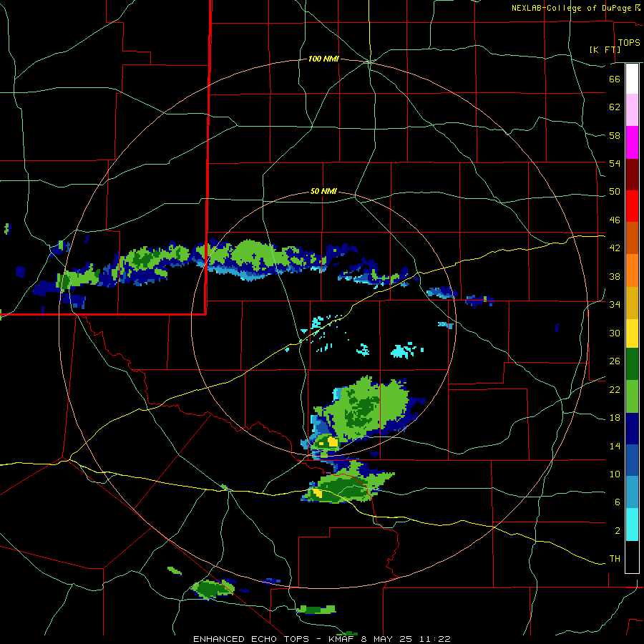Select the 58 legend value

615,135
